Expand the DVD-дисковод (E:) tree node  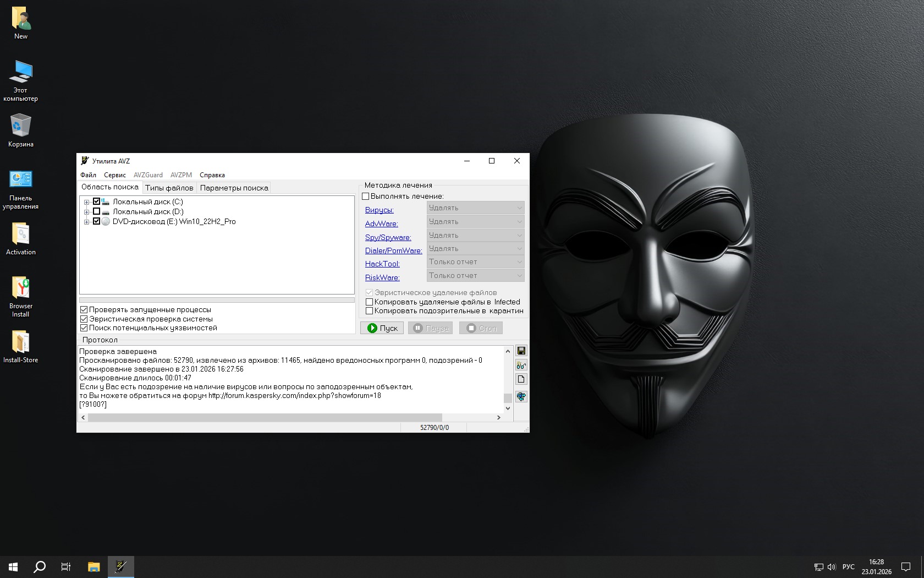pyautogui.click(x=86, y=222)
